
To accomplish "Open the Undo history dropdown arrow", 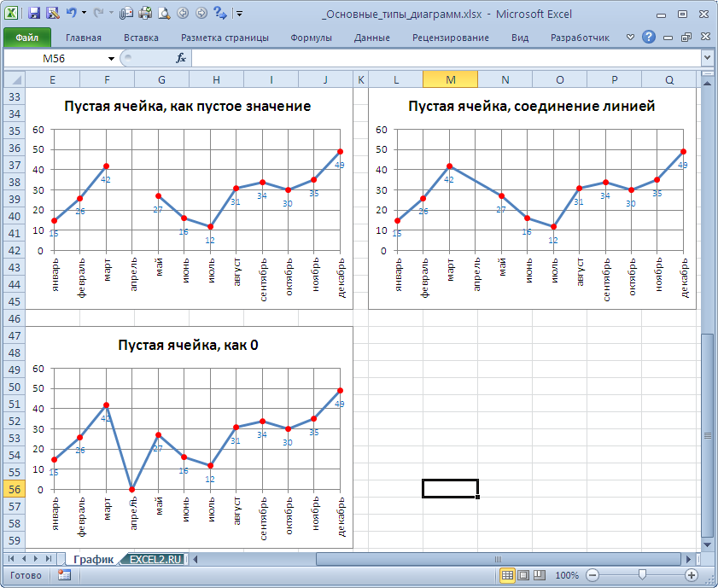I will pyautogui.click(x=84, y=13).
